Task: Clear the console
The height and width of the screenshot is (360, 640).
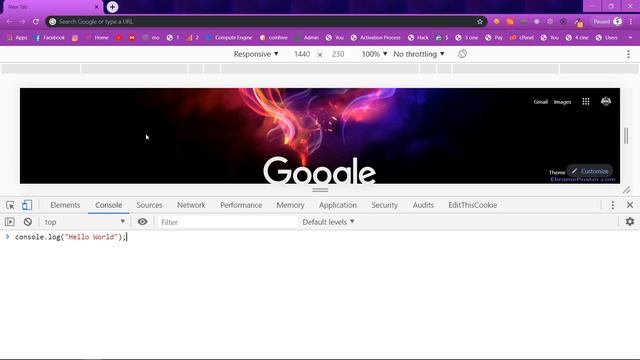Action: [x=28, y=222]
